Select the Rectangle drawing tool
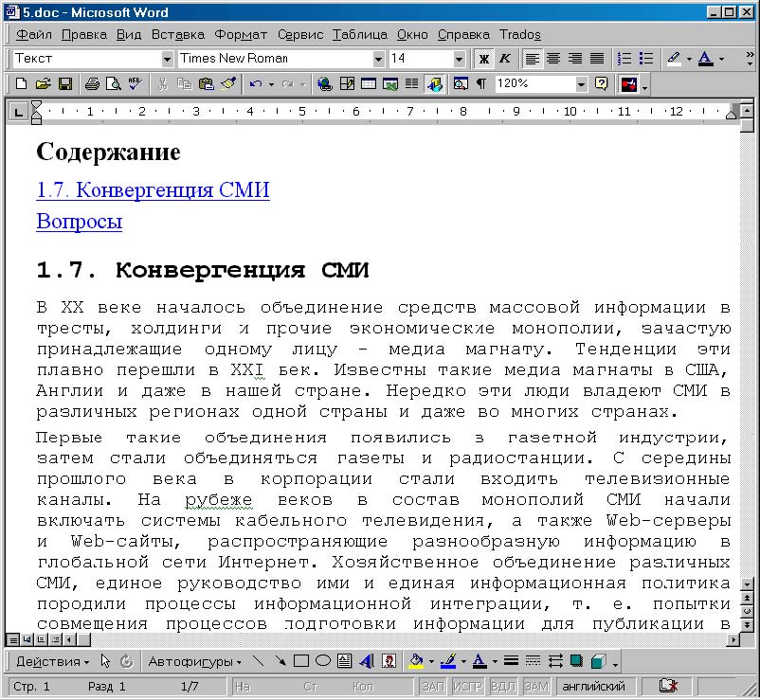Viewport: 760px width, 700px height. coord(301,661)
